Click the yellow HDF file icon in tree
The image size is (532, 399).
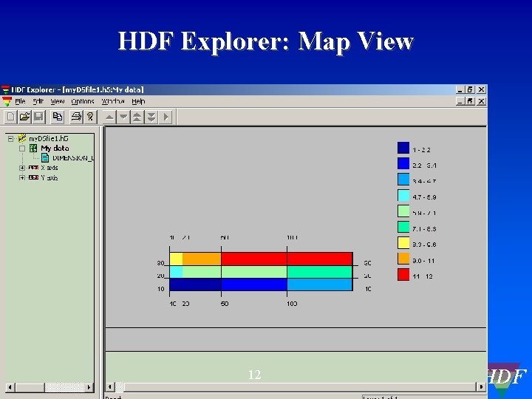tap(22, 138)
